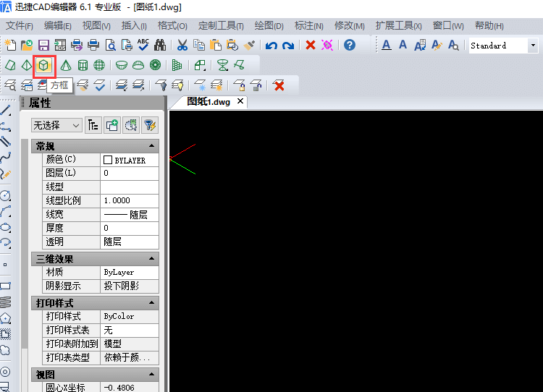
Task: Click the 阴影显示 投下阴影 value
Action: coord(130,286)
